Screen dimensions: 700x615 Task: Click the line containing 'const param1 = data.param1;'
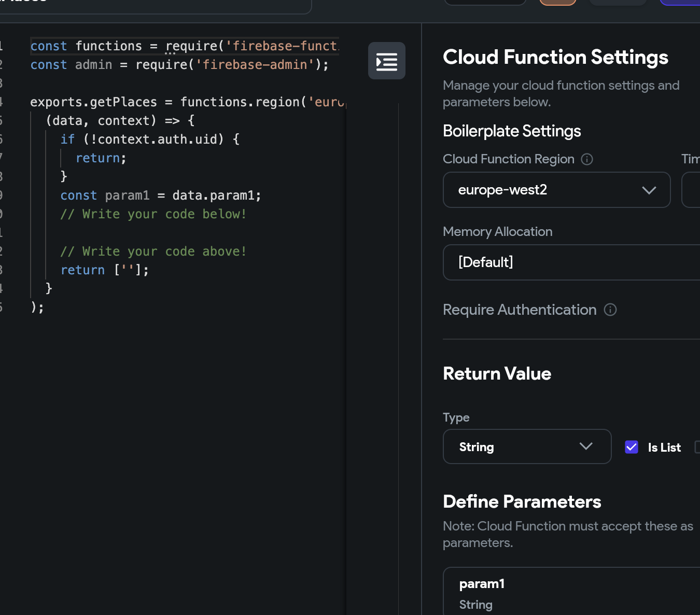[161, 195]
